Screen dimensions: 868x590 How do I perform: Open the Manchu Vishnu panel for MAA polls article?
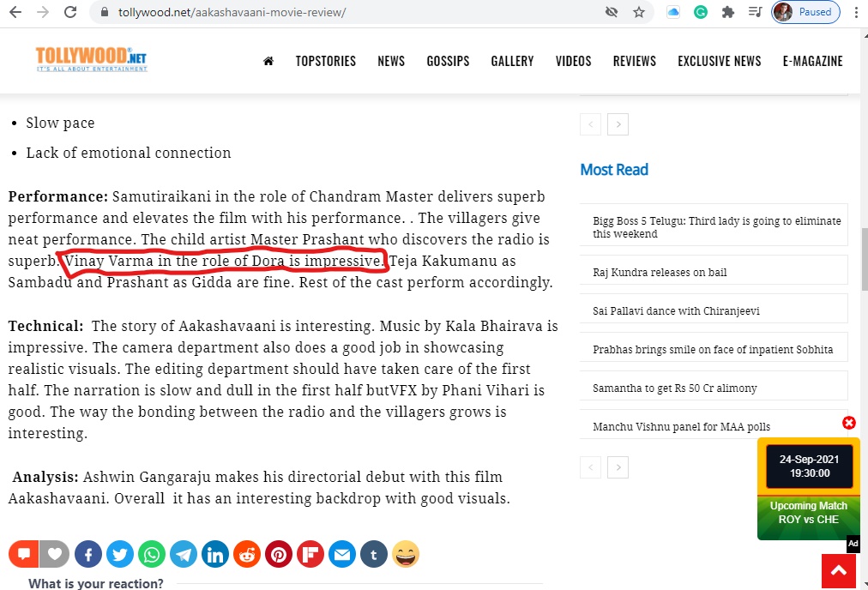tap(681, 427)
